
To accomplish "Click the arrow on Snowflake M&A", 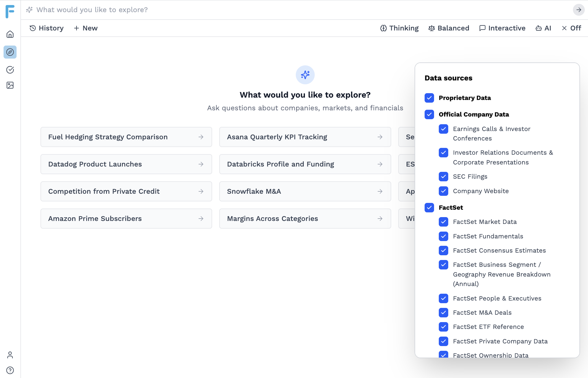I will 380,191.
